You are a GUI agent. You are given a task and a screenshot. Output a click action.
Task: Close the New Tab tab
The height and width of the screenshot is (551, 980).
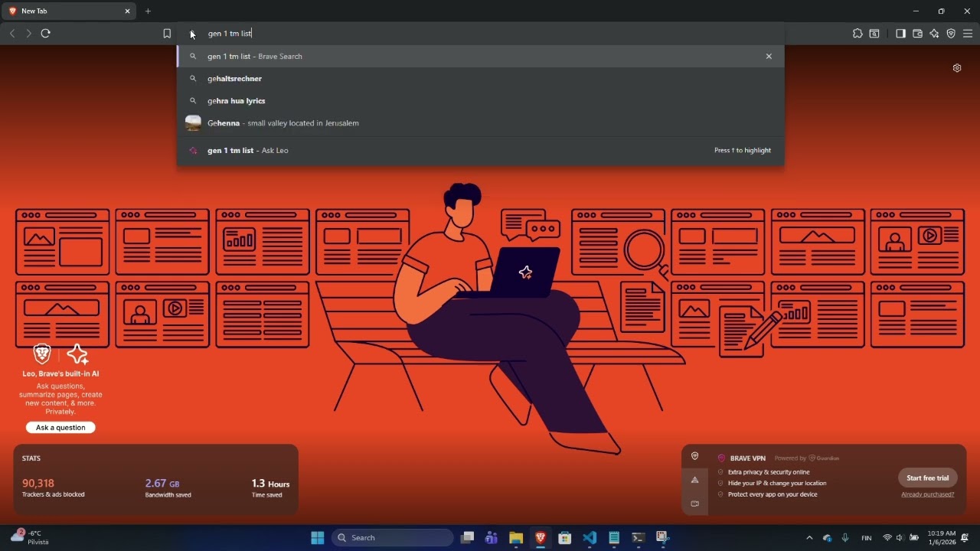[127, 11]
